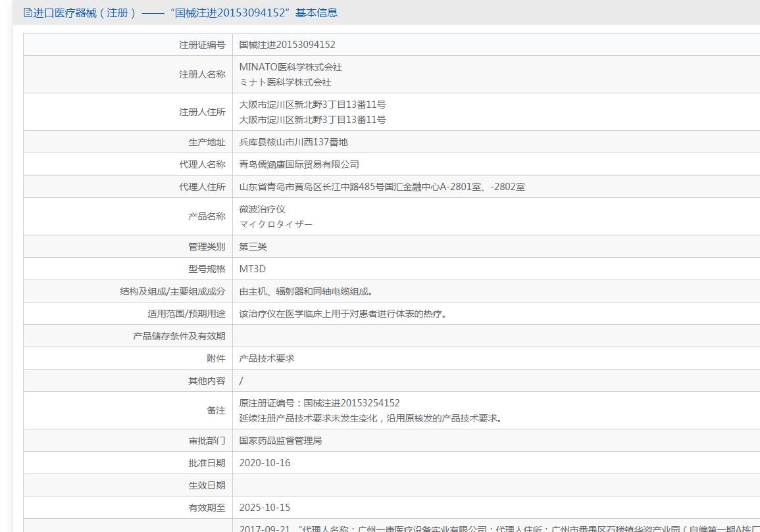This screenshot has width=760, height=532.
Task: Select the approval date 2020-10-16
Action: (x=265, y=463)
